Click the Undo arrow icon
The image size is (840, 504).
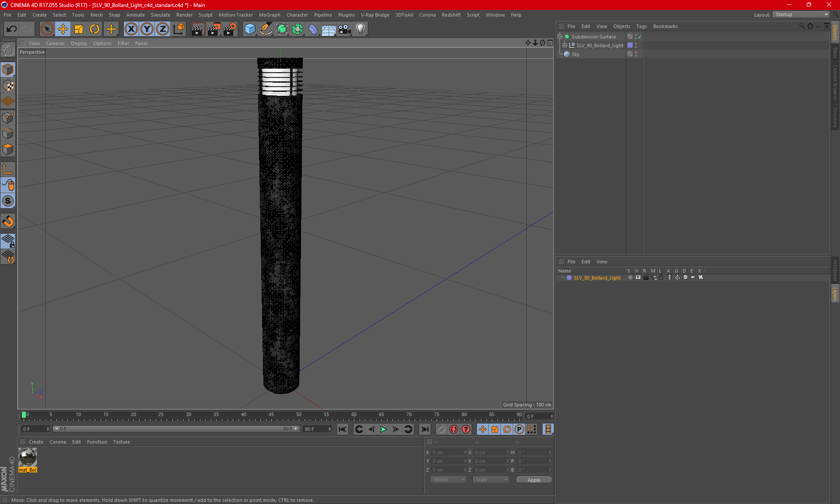click(12, 29)
